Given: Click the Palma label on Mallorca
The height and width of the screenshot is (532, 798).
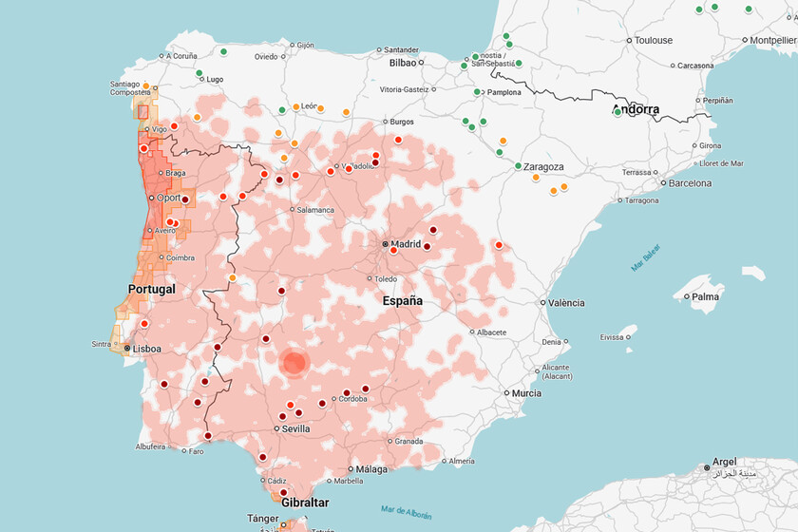Looking at the screenshot, I should [x=705, y=296].
